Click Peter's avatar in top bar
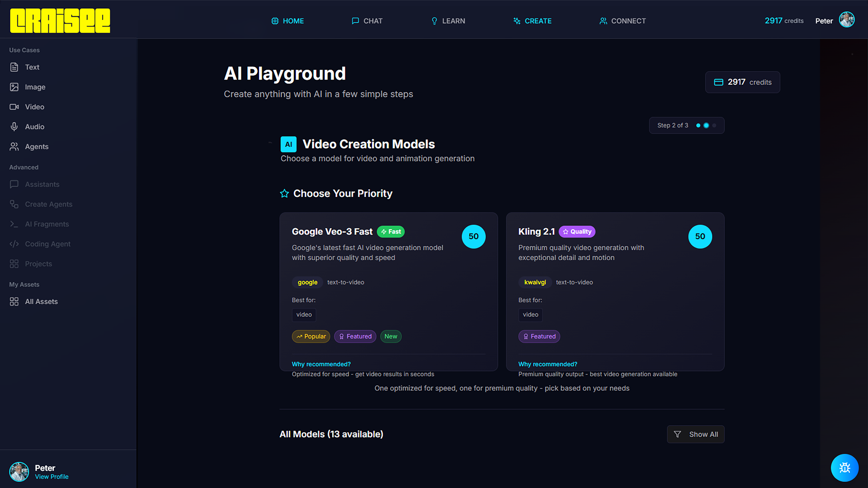Image resolution: width=868 pixels, height=488 pixels. click(x=847, y=19)
